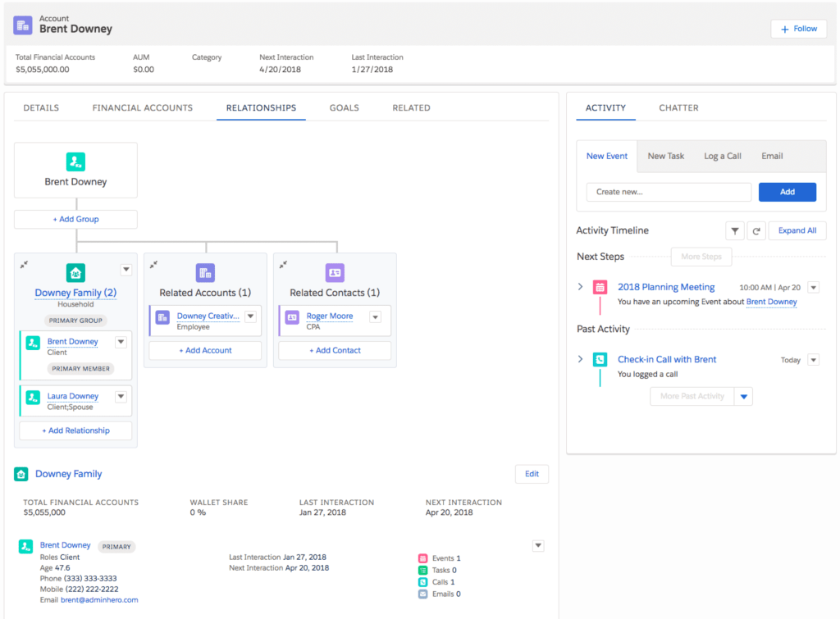Open the Chatter tab
This screenshot has height=619, width=840.
tap(678, 108)
